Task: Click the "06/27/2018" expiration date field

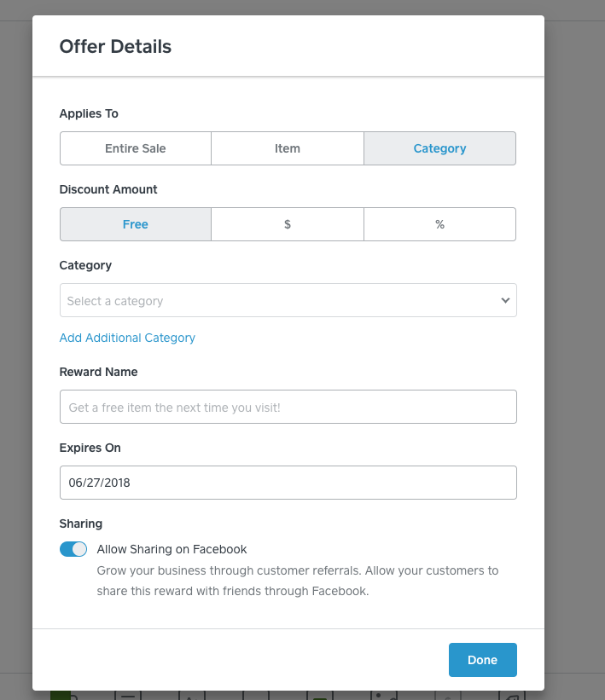Action: tap(288, 483)
